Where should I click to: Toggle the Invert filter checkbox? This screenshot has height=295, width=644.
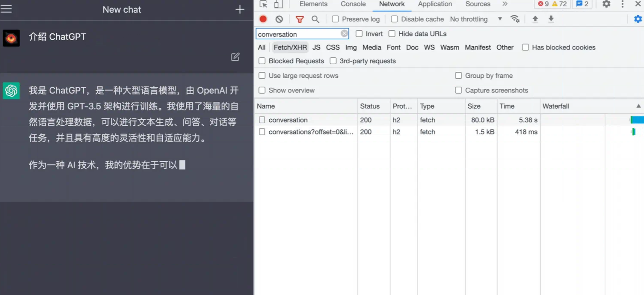(x=359, y=34)
